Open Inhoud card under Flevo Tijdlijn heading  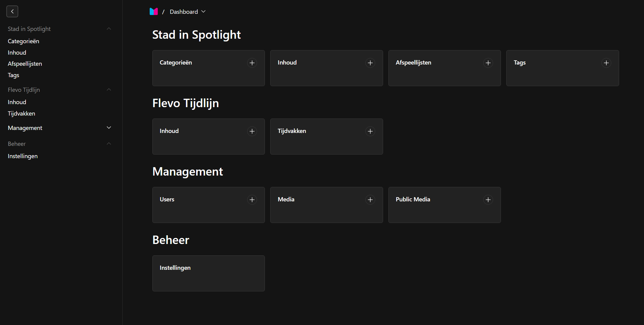coord(208,137)
